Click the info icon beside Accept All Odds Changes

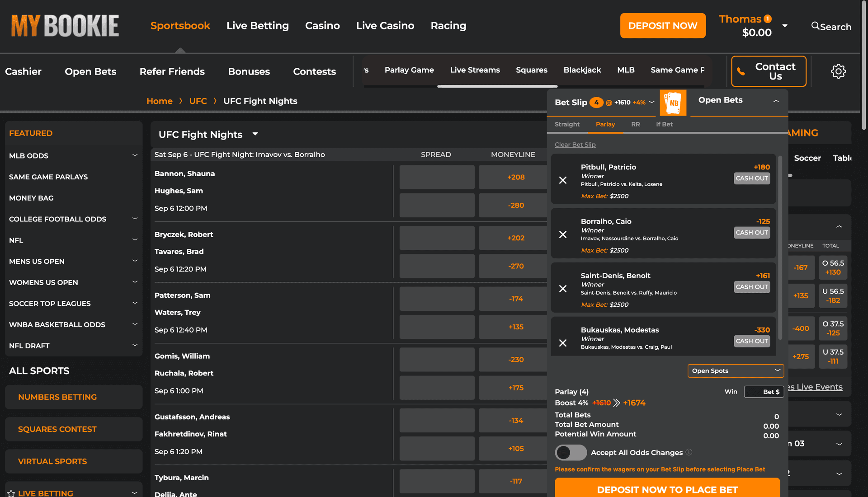point(689,452)
